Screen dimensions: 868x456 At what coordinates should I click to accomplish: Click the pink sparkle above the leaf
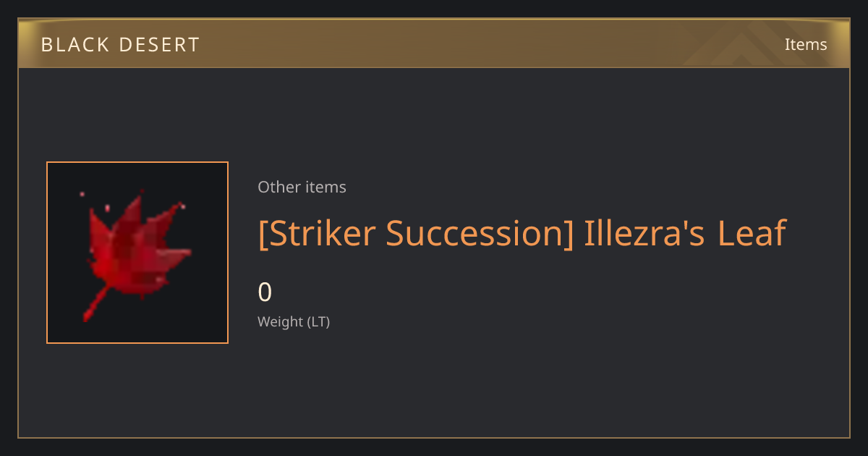82,194
